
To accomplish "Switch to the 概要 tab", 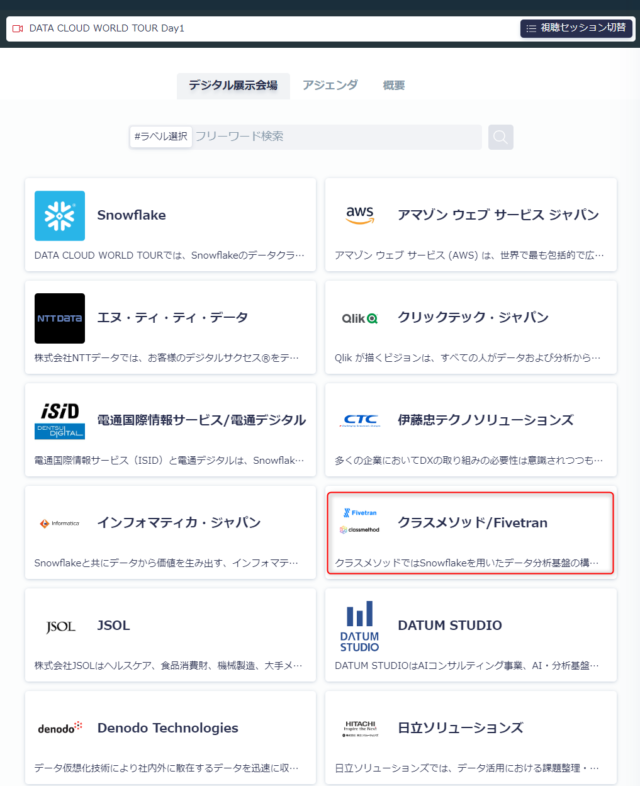I will [x=393, y=86].
